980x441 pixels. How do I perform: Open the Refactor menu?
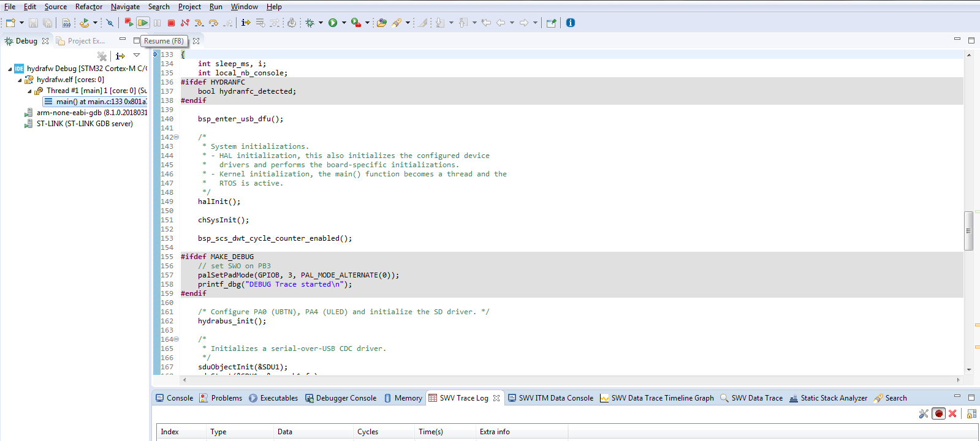click(89, 7)
